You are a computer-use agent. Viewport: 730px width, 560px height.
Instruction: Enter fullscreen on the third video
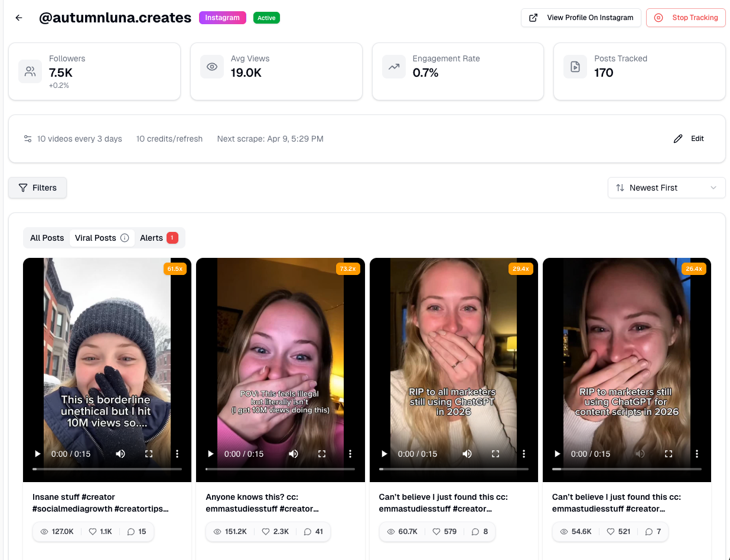tap(496, 454)
